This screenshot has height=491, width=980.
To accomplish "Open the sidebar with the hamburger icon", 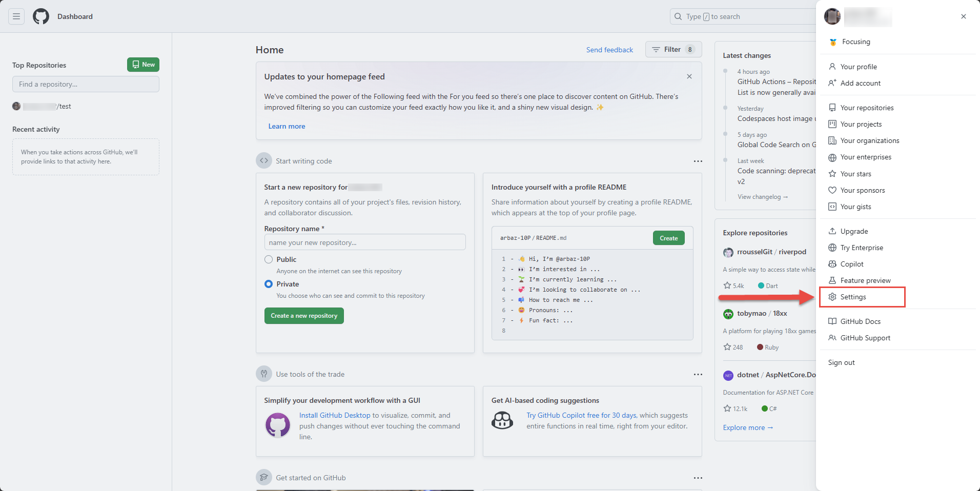I will coord(16,16).
